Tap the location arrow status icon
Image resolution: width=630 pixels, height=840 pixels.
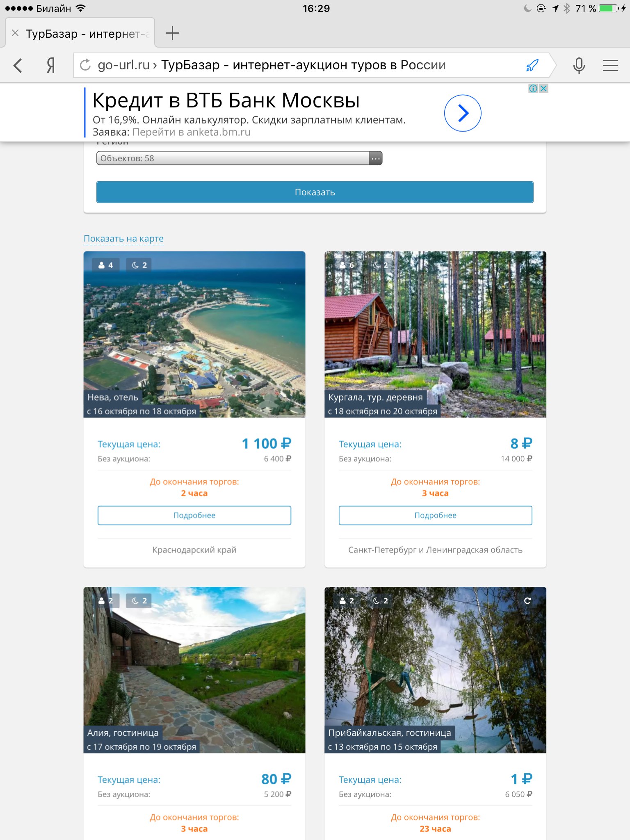(x=555, y=8)
